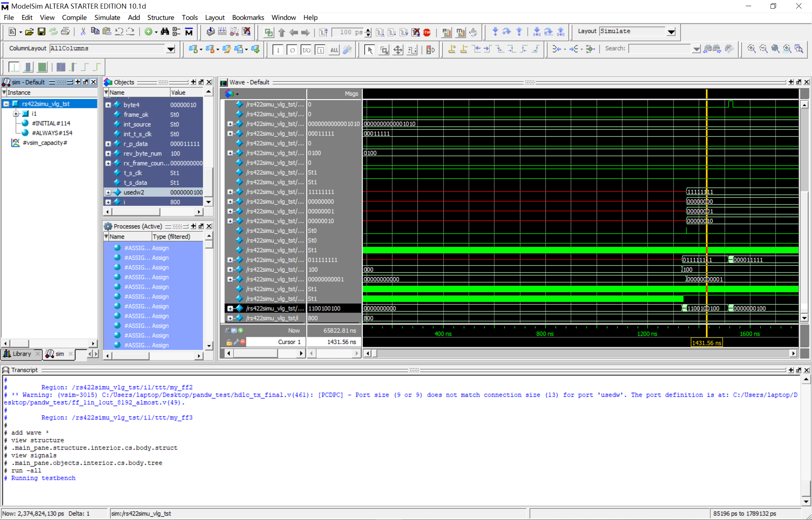
Task: Click the Objects Value column header
Action: coord(186,92)
